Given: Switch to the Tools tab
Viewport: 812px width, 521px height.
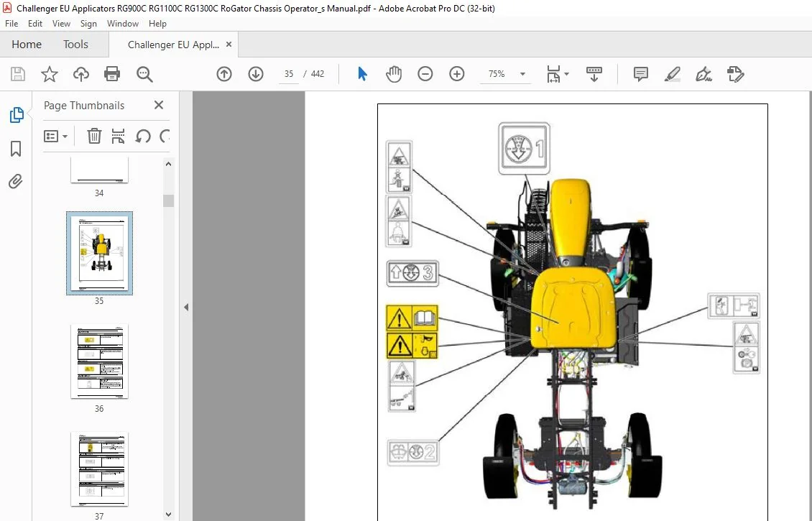Looking at the screenshot, I should point(75,45).
